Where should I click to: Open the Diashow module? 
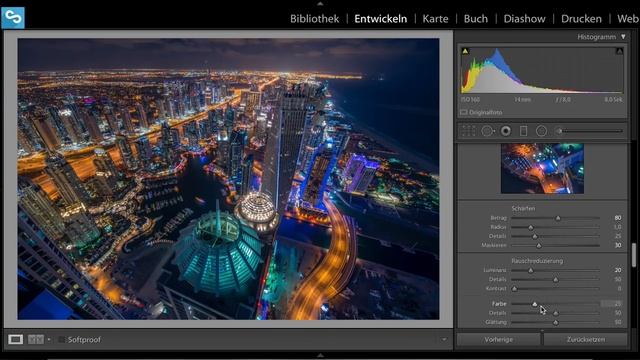(x=524, y=19)
